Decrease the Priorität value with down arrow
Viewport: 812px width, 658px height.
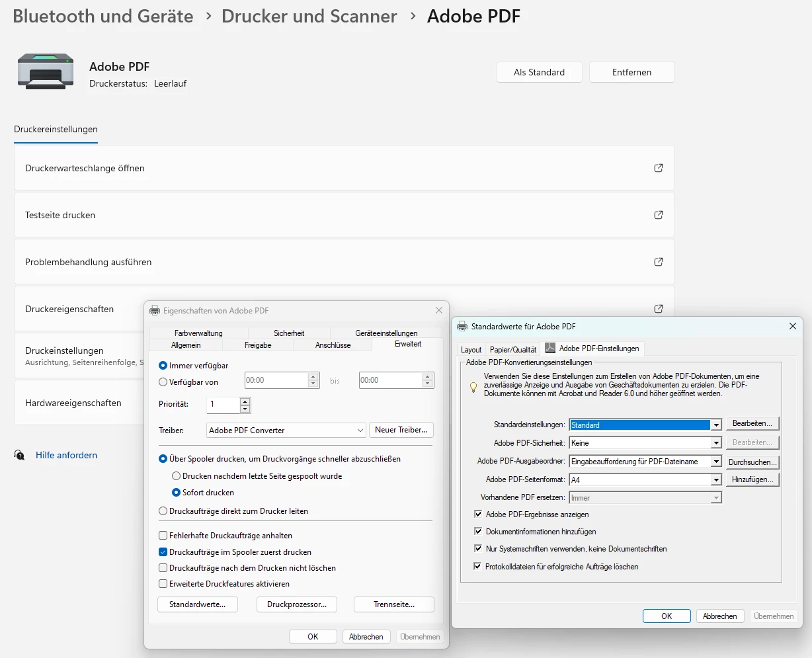(245, 408)
